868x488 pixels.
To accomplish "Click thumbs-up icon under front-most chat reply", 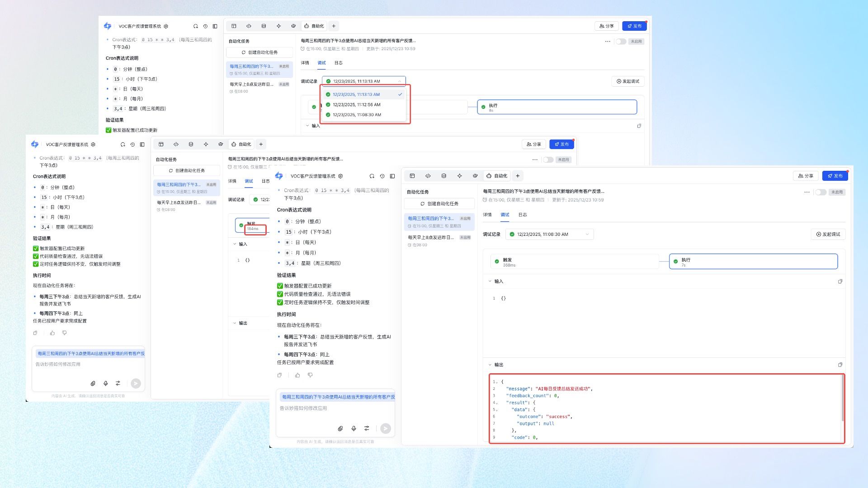I will pyautogui.click(x=297, y=375).
